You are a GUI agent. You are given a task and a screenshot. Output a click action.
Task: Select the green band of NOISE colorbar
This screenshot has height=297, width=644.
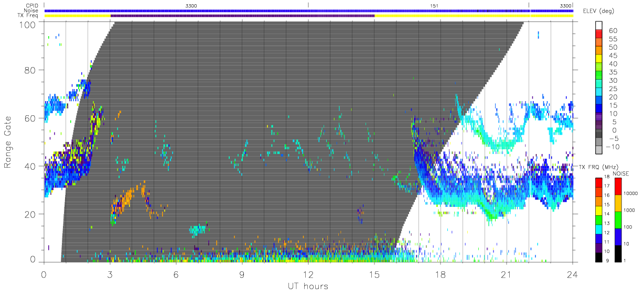point(618,220)
